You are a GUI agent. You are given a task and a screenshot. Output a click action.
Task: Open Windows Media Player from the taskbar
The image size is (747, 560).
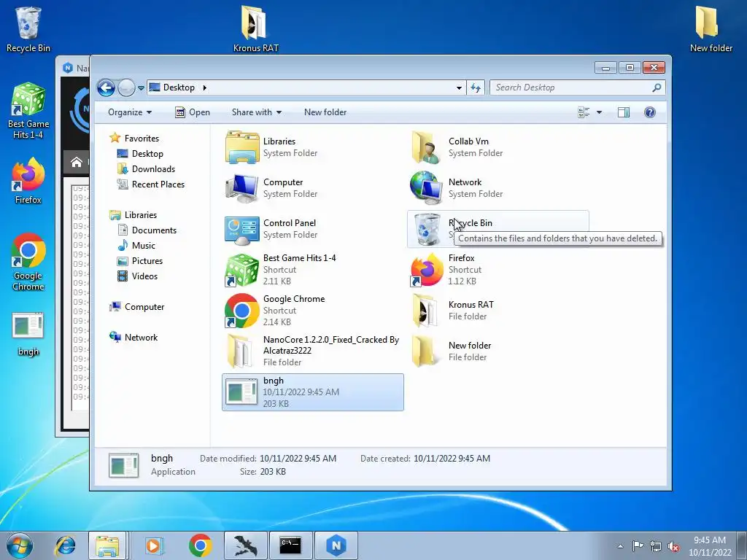point(153,545)
